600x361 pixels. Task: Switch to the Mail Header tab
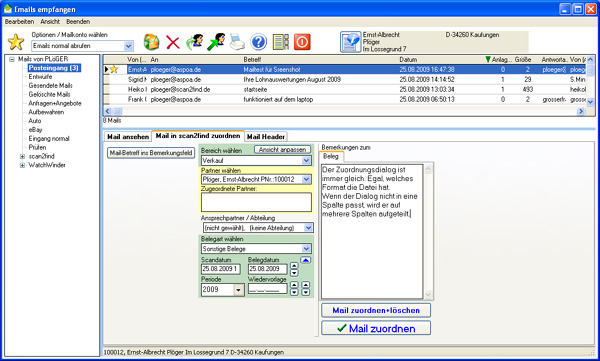click(266, 136)
